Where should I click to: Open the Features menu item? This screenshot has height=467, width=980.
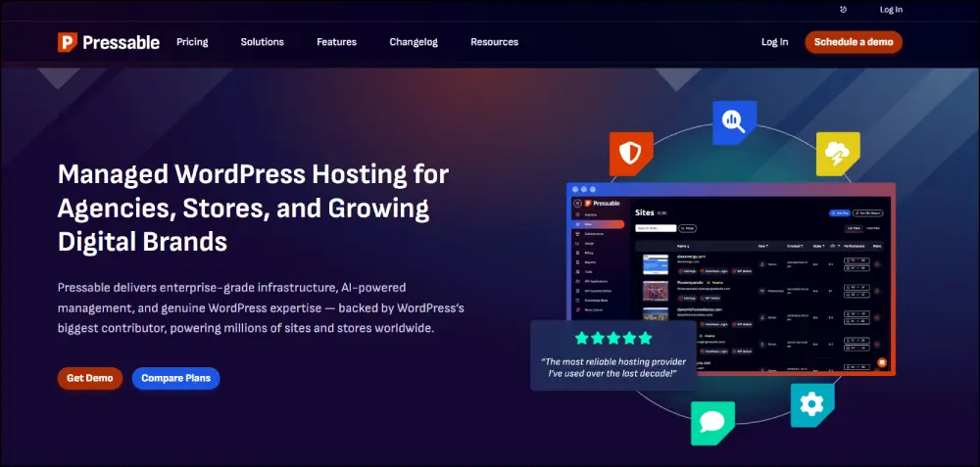(x=336, y=42)
